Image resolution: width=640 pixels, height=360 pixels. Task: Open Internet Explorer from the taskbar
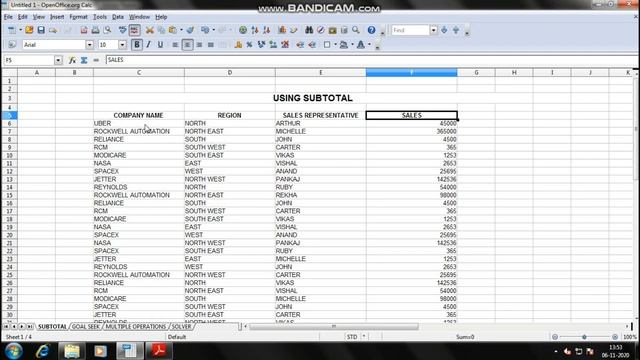[42, 351]
